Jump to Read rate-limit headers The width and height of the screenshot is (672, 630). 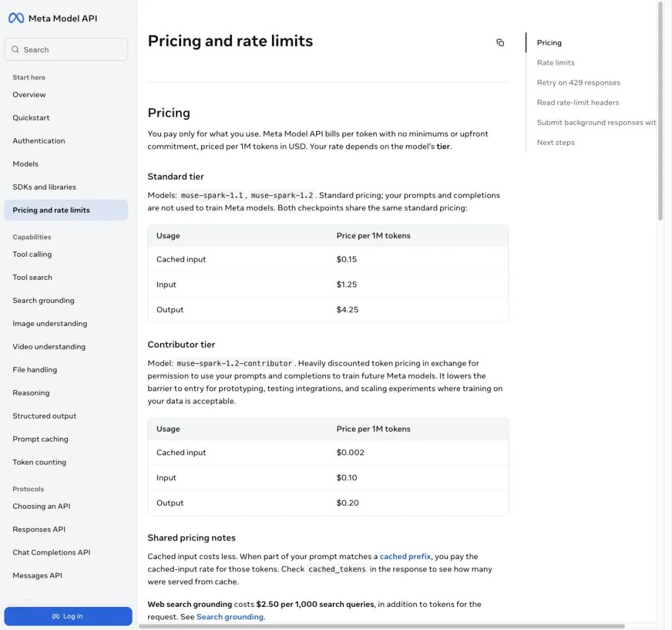tap(577, 103)
